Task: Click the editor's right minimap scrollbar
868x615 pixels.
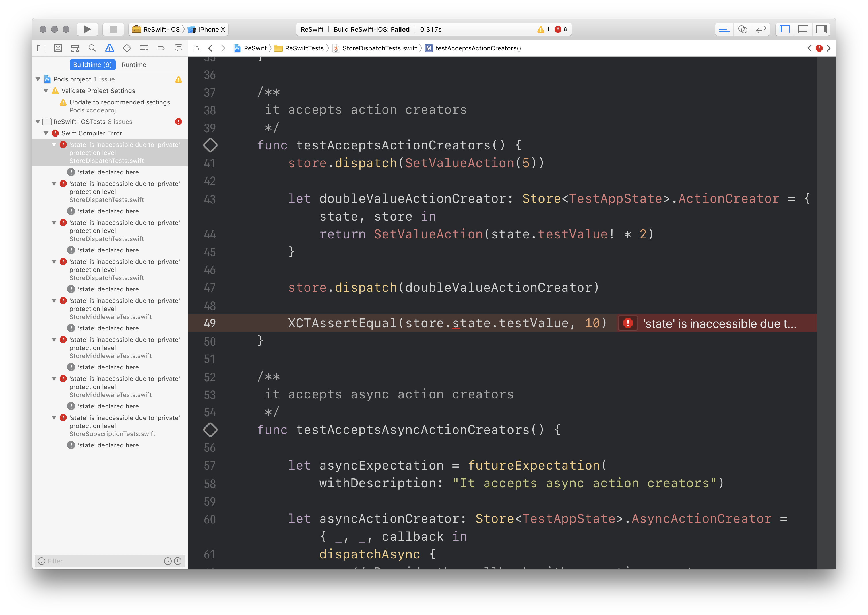Action: click(826, 312)
